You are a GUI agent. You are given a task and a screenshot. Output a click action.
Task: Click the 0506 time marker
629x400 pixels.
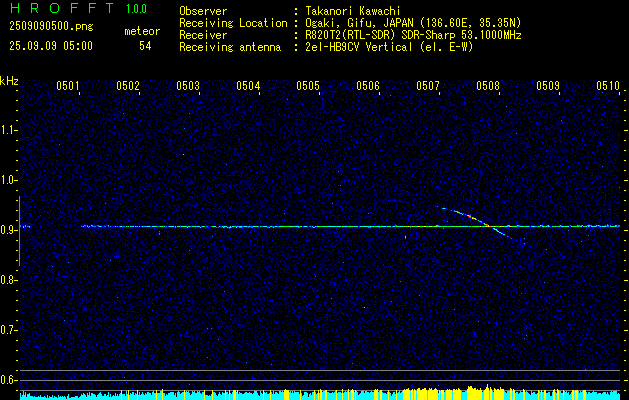point(367,85)
